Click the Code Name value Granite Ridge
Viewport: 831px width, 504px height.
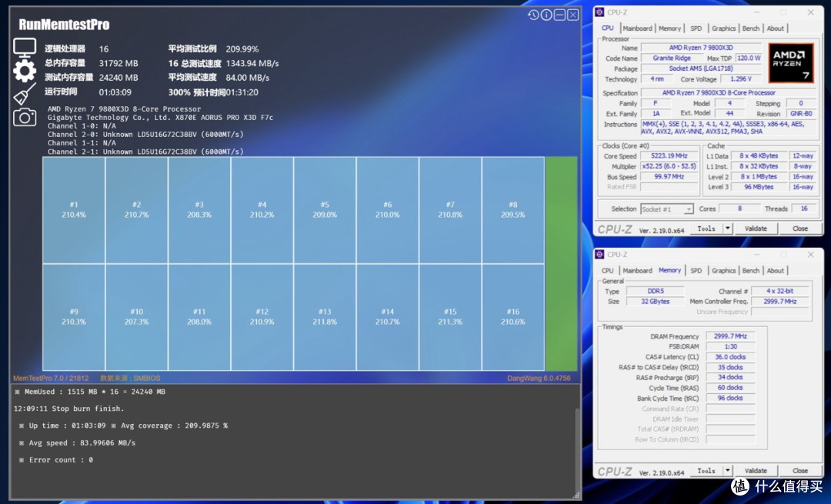tap(672, 58)
